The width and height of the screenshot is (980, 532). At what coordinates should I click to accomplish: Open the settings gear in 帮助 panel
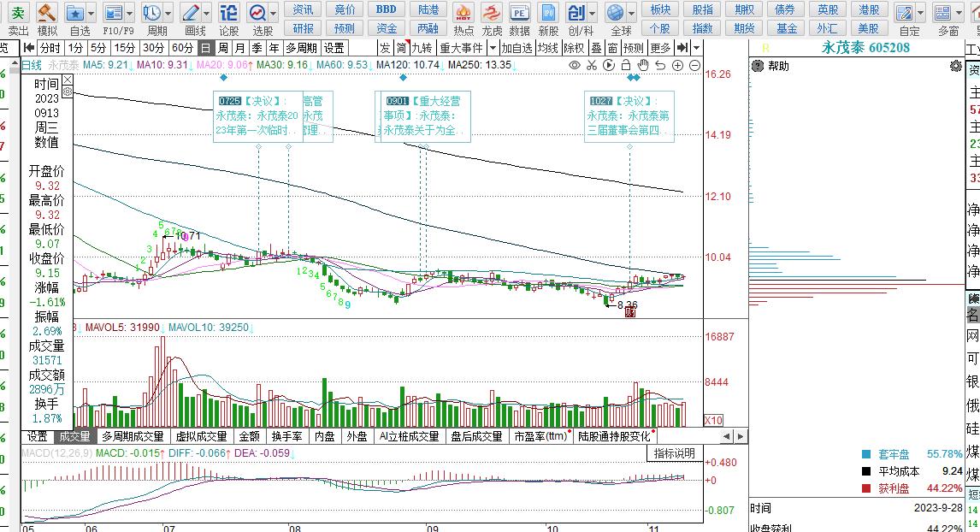[x=956, y=66]
